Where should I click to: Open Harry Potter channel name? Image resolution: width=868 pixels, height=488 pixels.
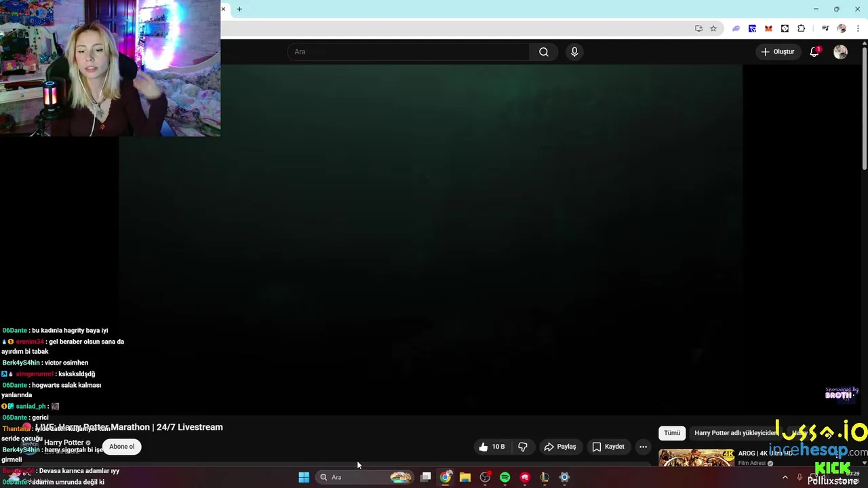click(64, 443)
